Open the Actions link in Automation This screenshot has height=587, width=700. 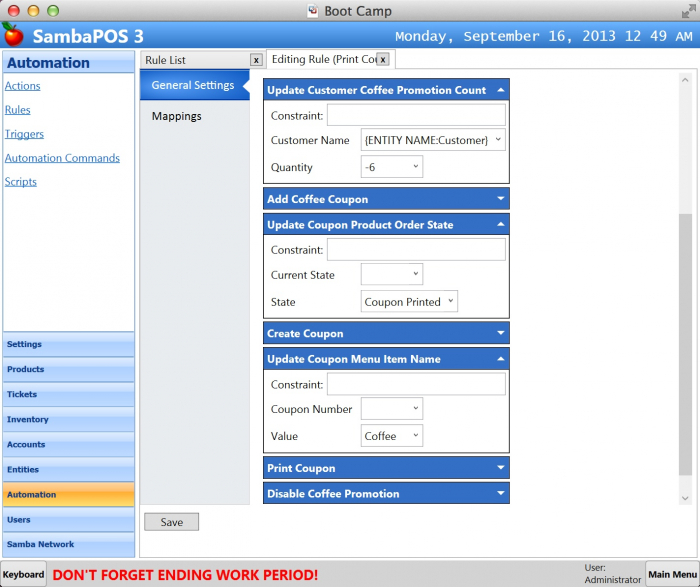(22, 86)
